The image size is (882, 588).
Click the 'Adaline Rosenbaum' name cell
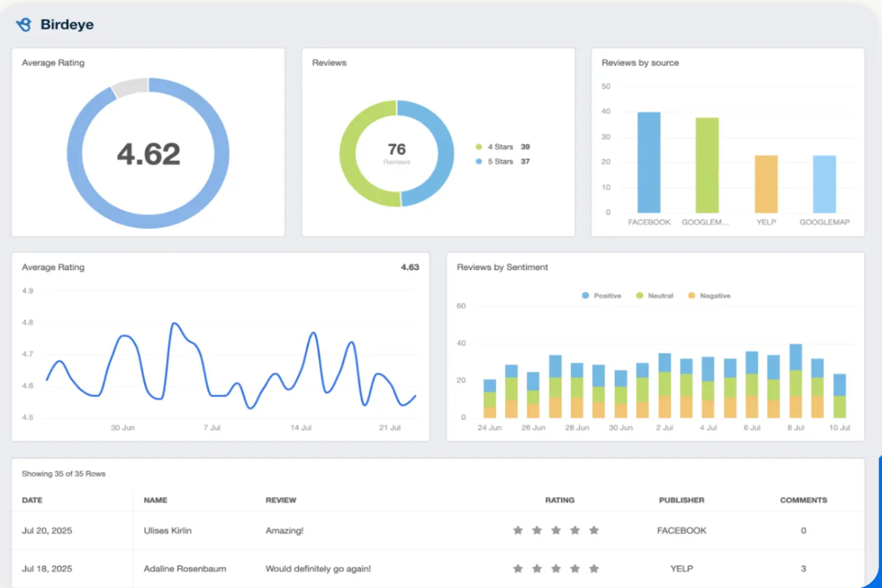tap(185, 568)
